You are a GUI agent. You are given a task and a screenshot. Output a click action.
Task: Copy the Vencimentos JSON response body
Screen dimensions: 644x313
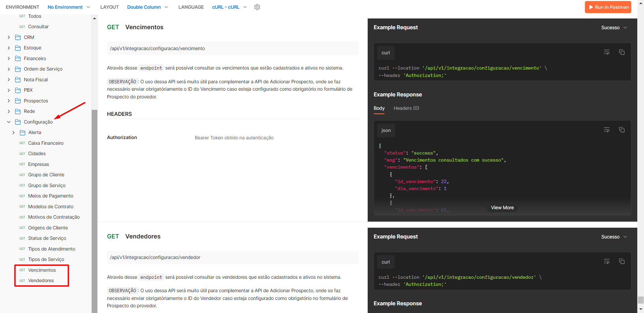pos(622,130)
